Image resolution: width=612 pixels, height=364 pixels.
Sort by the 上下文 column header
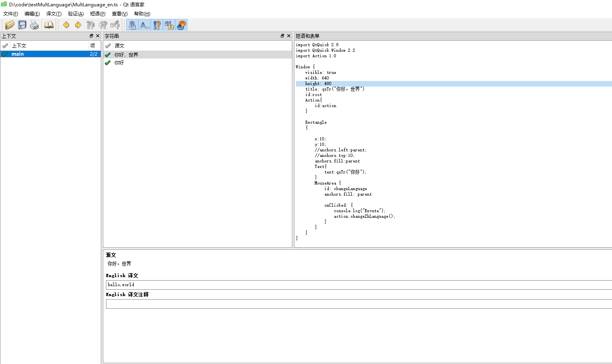(x=49, y=46)
